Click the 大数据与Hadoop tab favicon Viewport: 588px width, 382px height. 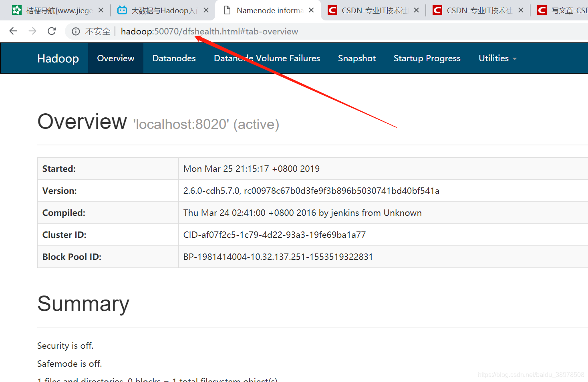(122, 10)
